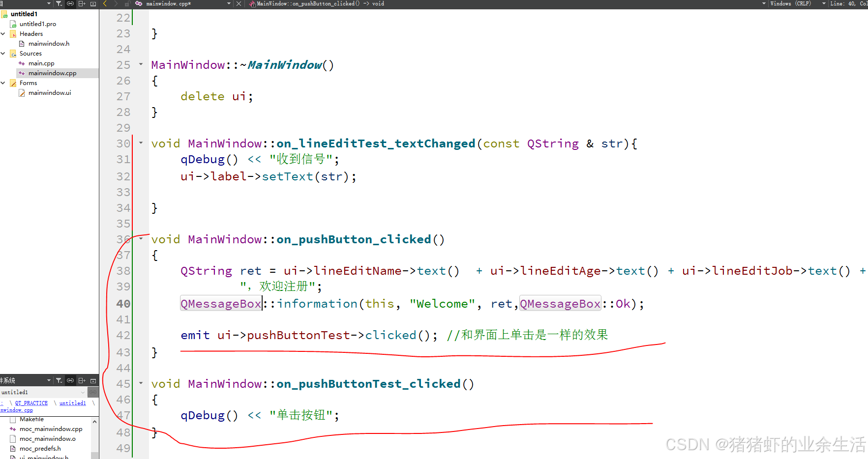The height and width of the screenshot is (459, 868).
Task: Click the moc_mainwindow.cpp file icon
Action: [13, 429]
